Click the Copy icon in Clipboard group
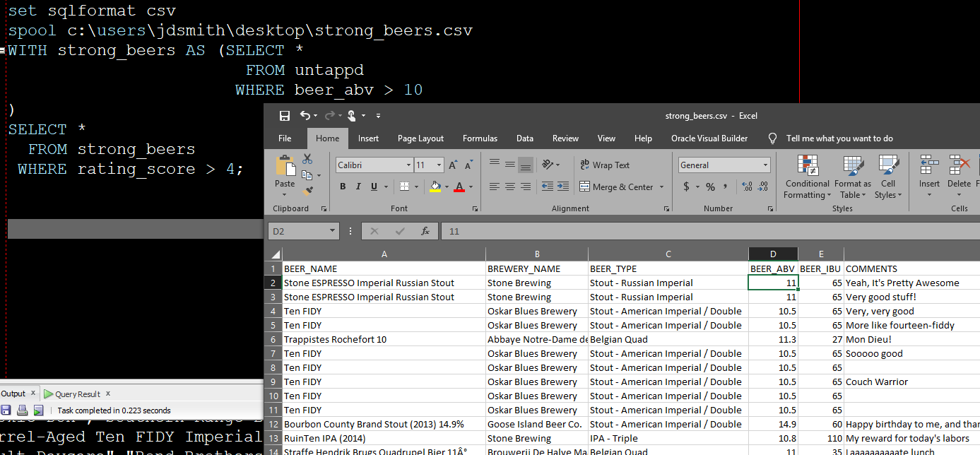 click(307, 175)
